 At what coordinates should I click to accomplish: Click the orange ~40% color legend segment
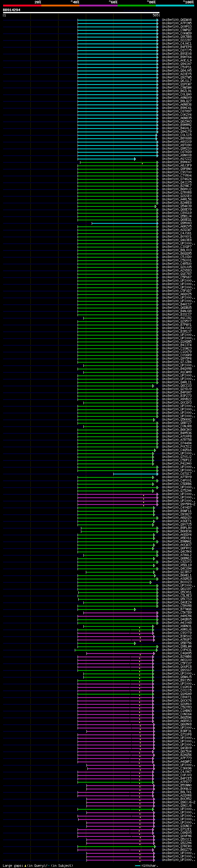pyautogui.click(x=60, y=6)
